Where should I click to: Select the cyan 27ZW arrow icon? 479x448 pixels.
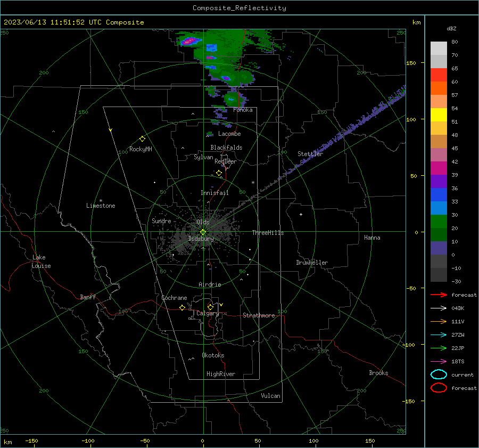[x=439, y=335]
